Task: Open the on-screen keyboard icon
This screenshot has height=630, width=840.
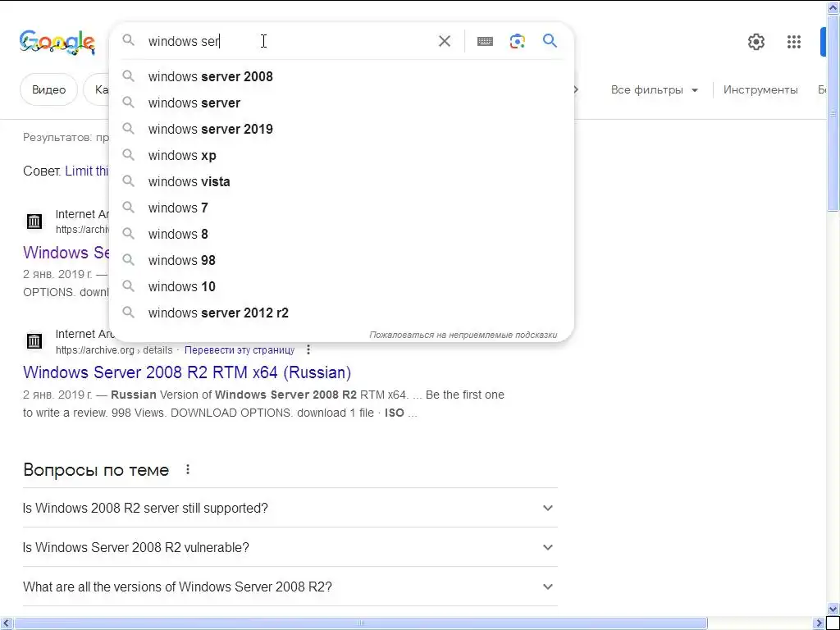Action: [x=485, y=41]
